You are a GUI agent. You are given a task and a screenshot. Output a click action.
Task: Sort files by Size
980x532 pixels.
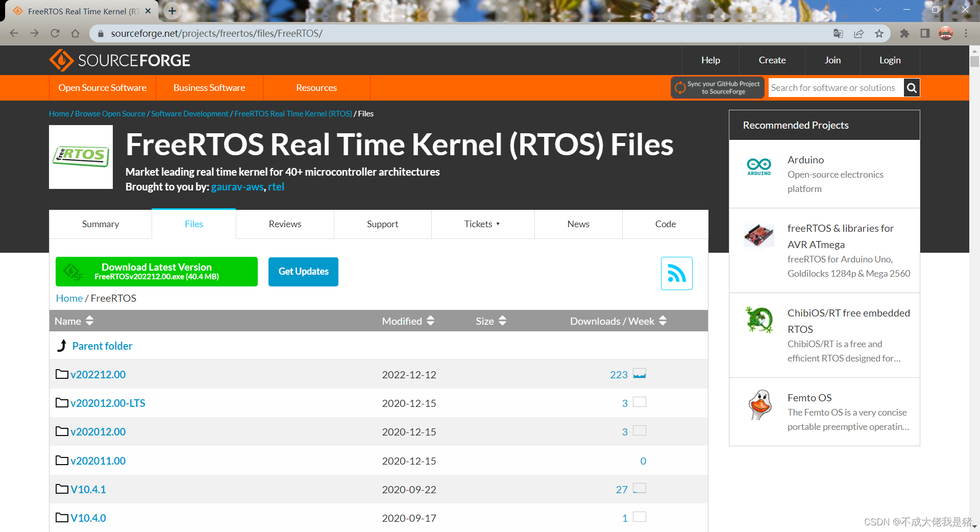491,321
